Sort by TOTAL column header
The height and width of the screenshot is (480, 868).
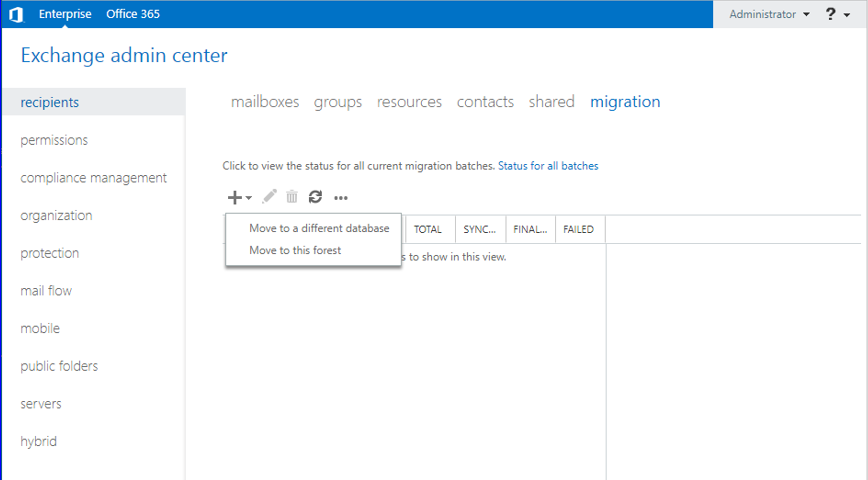[431, 229]
